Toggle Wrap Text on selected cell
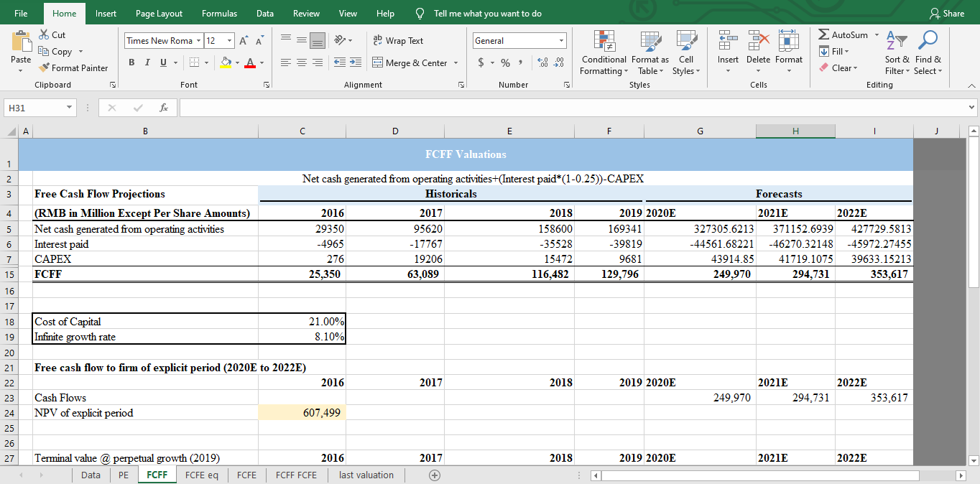This screenshot has height=484, width=980. pos(399,41)
